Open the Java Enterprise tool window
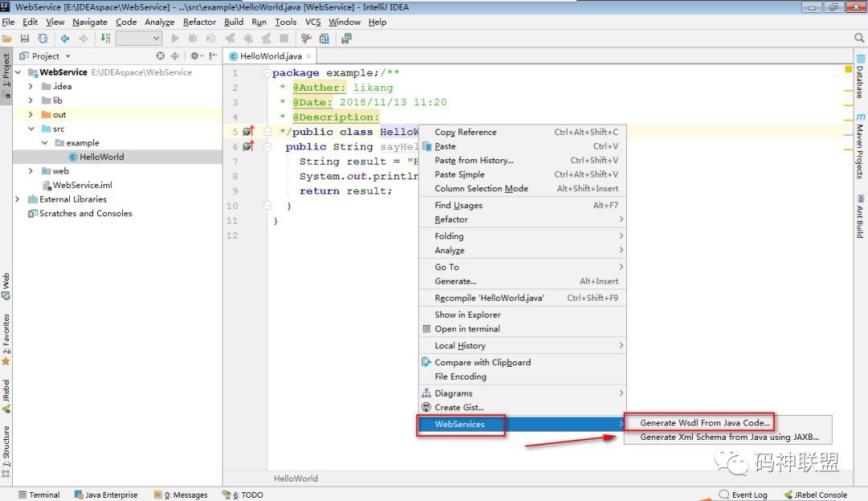 coord(106,495)
